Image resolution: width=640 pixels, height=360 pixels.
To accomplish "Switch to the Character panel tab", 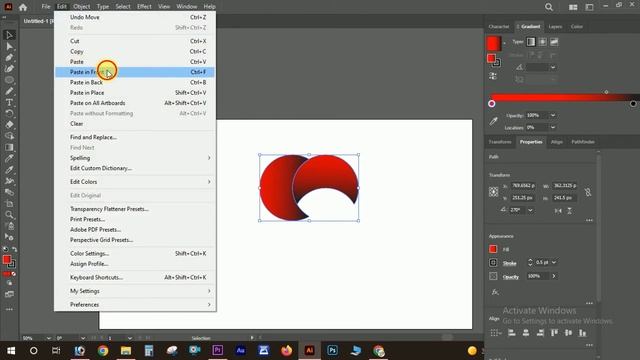I will (x=499, y=27).
